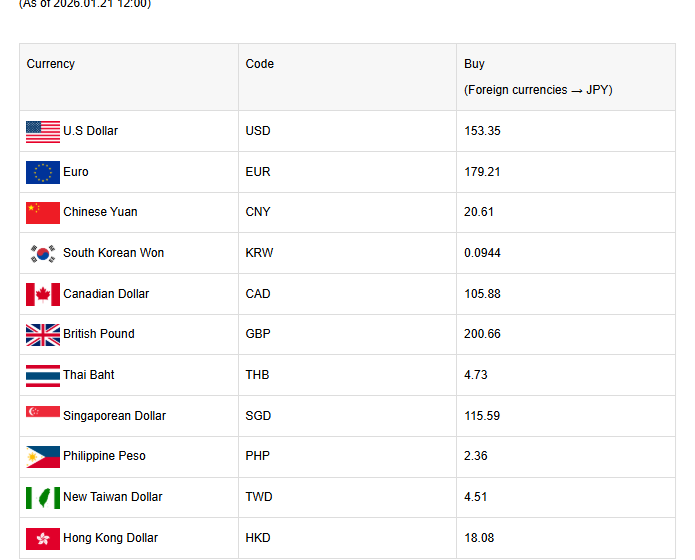Select the U.S Dollar currency name
The width and height of the screenshot is (695, 560).
tap(90, 131)
